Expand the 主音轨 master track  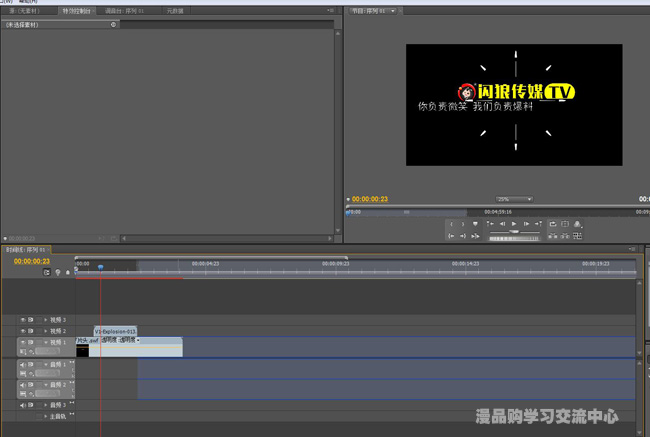[46, 416]
